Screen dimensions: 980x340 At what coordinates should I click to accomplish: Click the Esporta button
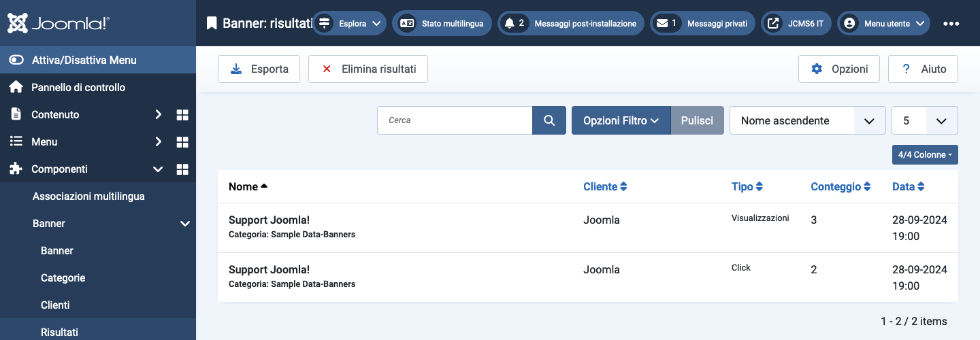pyautogui.click(x=259, y=69)
